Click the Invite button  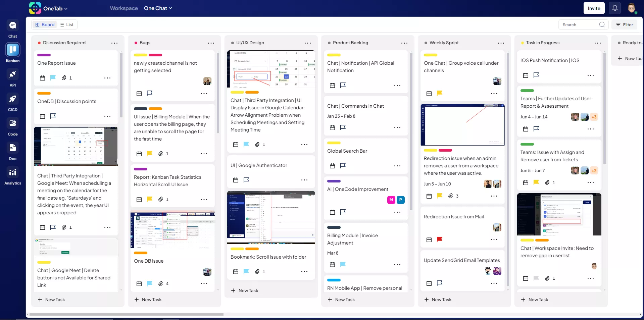(x=594, y=8)
